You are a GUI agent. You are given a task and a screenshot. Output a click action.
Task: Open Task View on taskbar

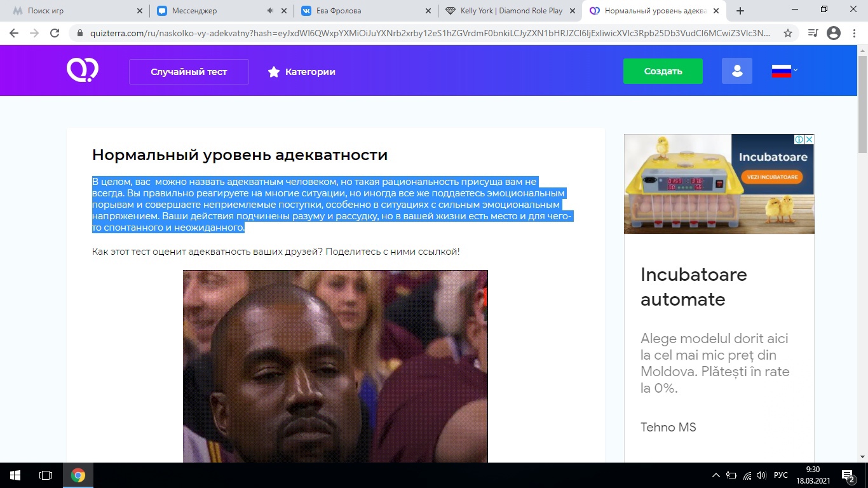(x=46, y=475)
